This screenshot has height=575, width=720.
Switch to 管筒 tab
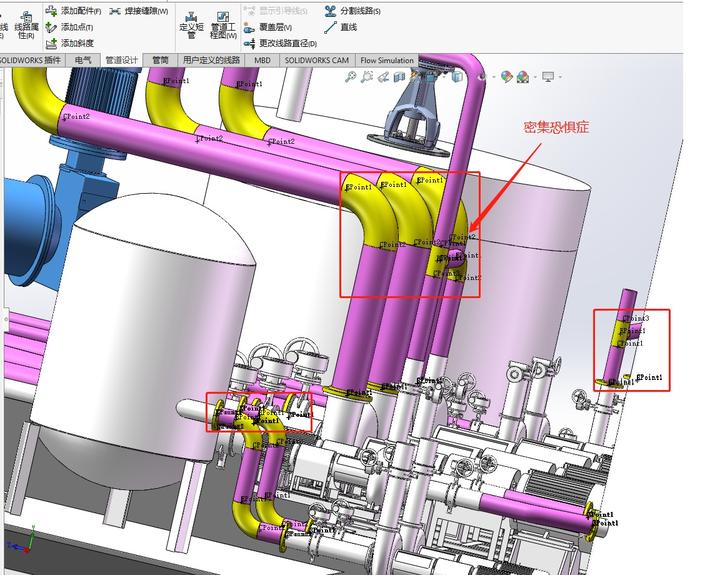point(160,60)
